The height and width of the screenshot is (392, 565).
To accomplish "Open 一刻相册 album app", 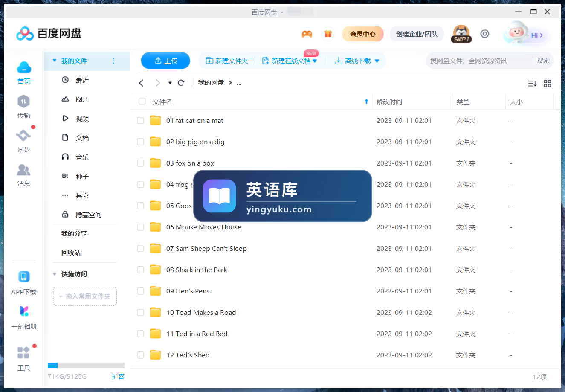I will point(24,317).
